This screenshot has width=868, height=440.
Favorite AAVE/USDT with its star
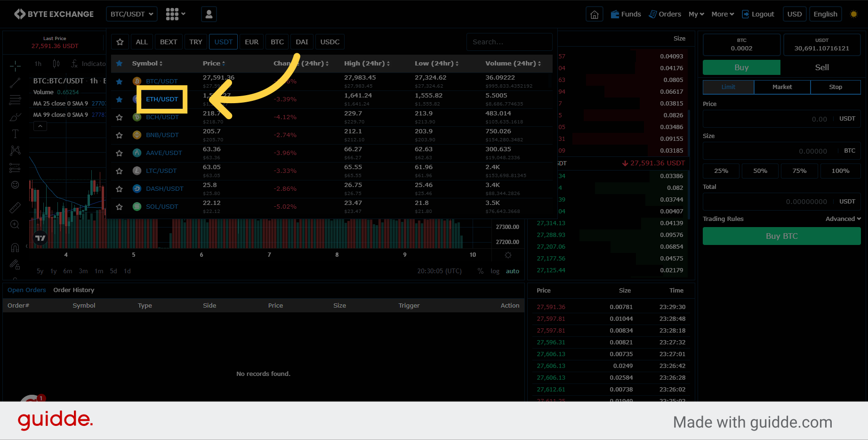[120, 153]
